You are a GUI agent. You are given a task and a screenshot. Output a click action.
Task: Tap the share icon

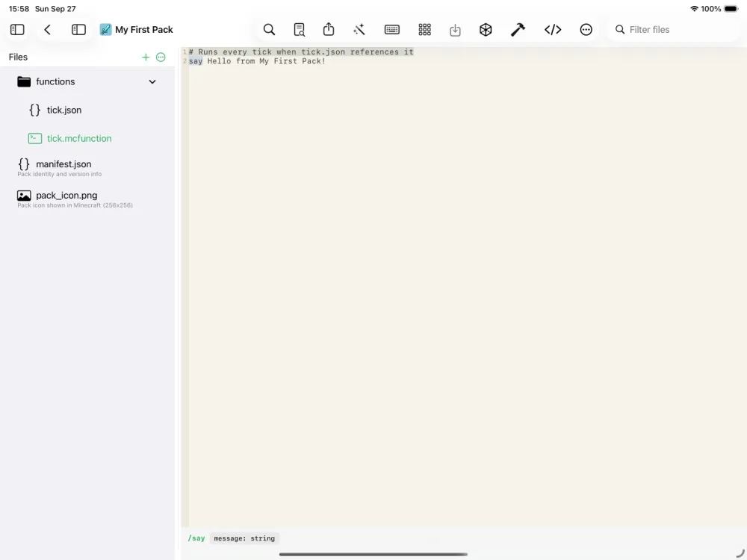[x=329, y=30]
